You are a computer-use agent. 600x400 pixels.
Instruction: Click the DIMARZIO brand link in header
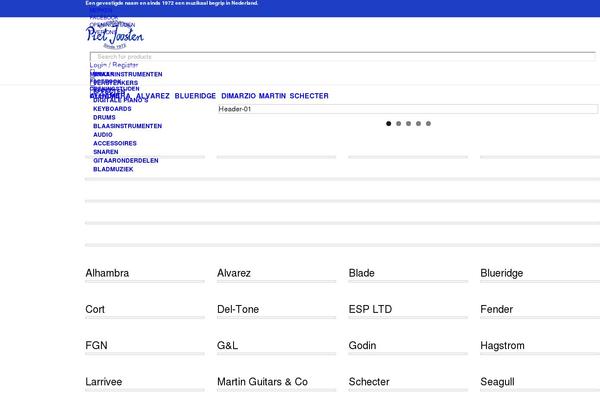coord(238,96)
